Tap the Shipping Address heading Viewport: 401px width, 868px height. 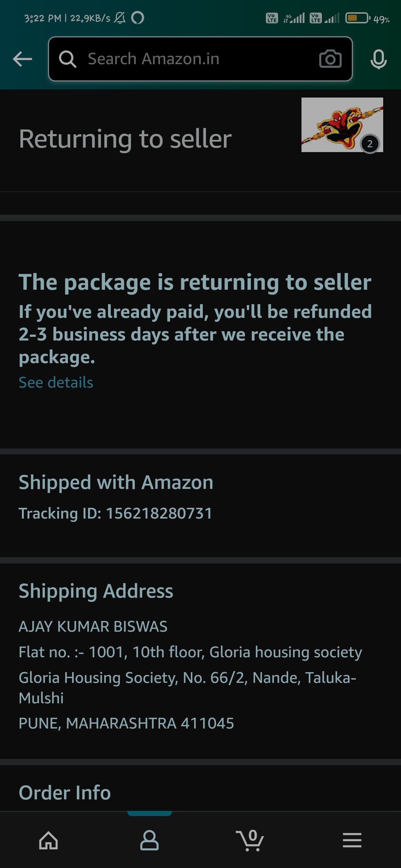[96, 591]
